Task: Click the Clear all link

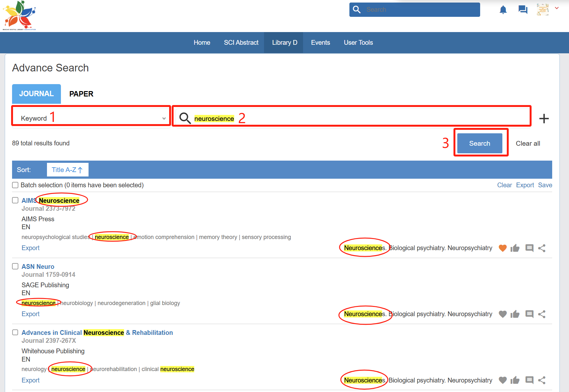Action: click(528, 143)
